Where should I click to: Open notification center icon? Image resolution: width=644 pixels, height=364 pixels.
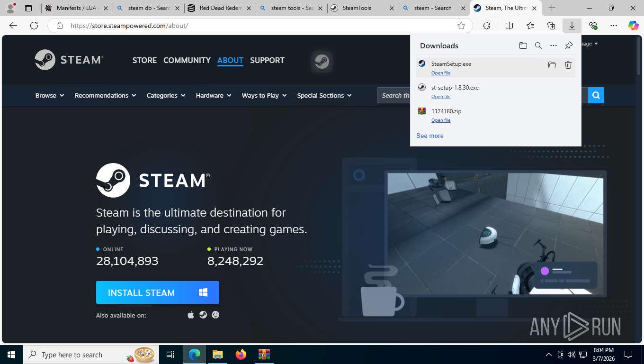[628, 355]
